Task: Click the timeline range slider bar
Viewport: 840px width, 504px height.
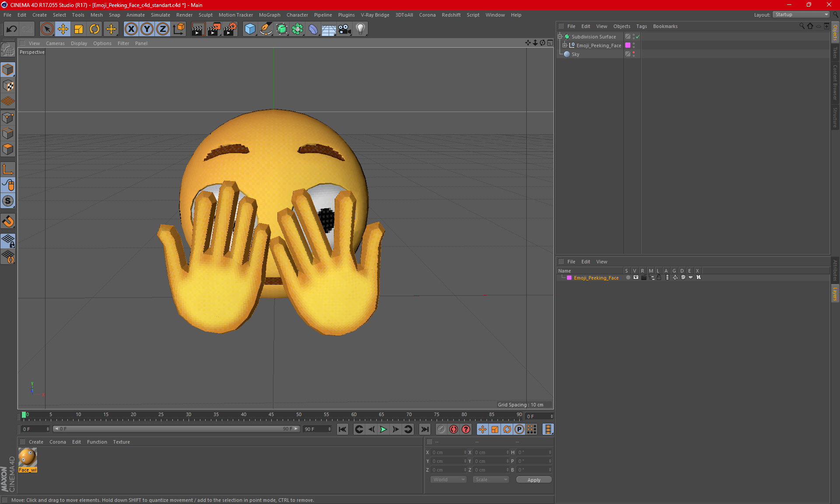Action: point(176,429)
